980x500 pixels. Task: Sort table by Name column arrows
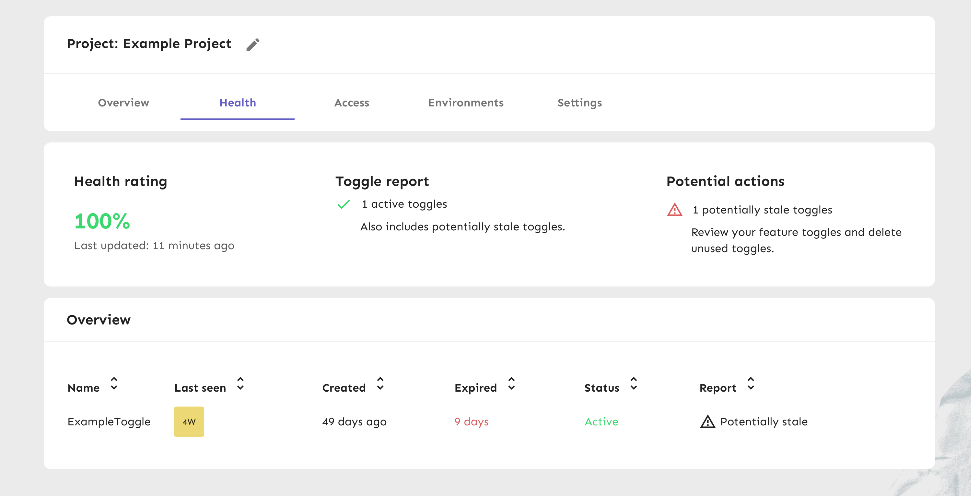[114, 384]
